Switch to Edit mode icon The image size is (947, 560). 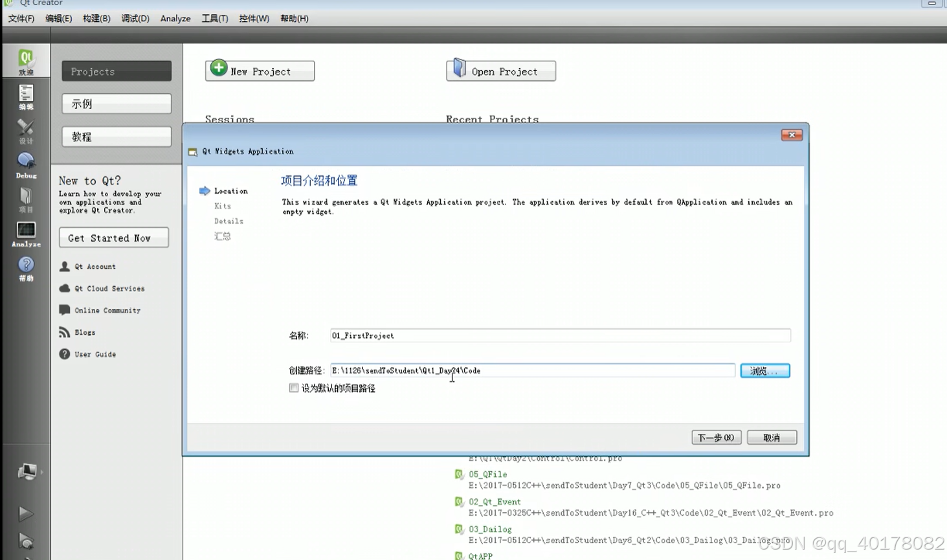(26, 97)
